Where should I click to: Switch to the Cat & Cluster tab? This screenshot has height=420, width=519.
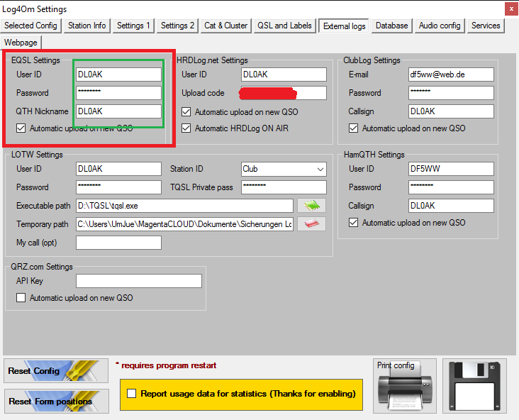(225, 26)
